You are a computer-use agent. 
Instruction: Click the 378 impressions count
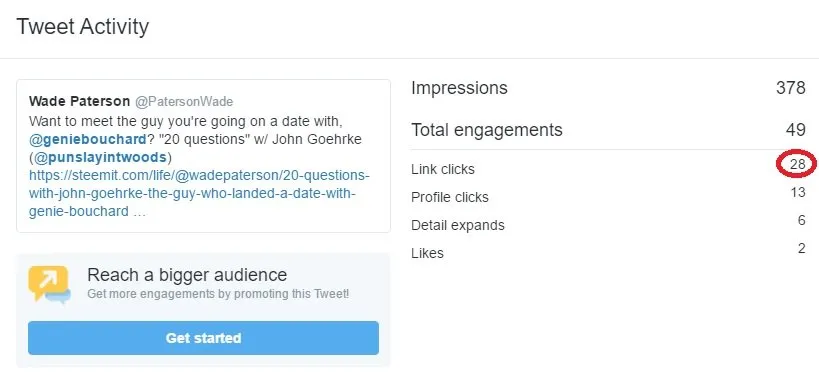click(791, 88)
